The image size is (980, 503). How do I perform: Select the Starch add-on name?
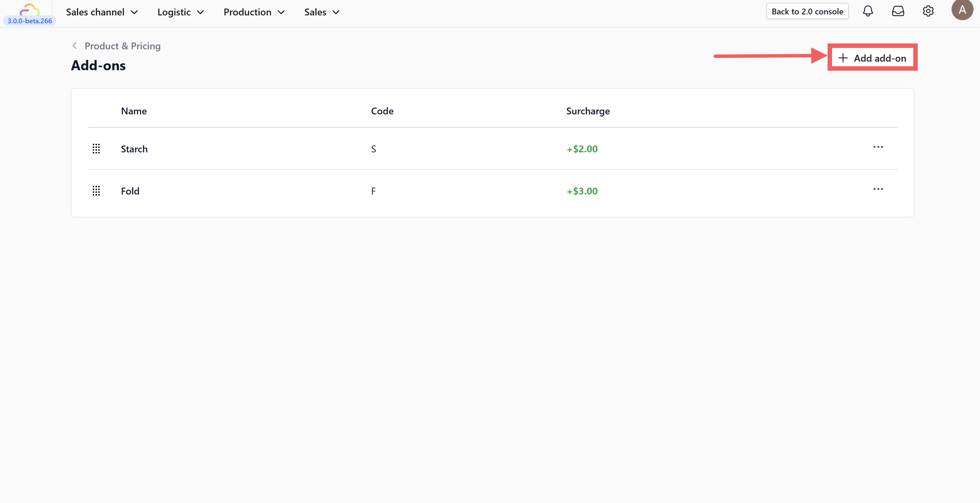(x=134, y=149)
